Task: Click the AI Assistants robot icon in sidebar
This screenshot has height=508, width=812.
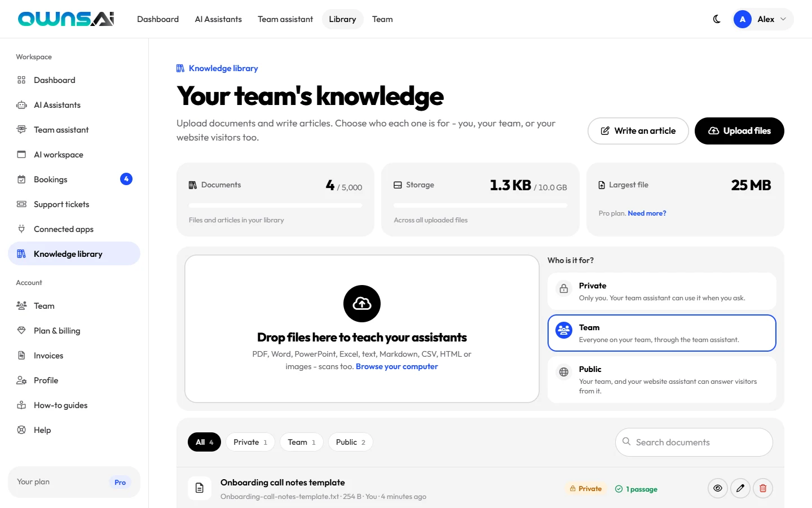Action: 21,105
